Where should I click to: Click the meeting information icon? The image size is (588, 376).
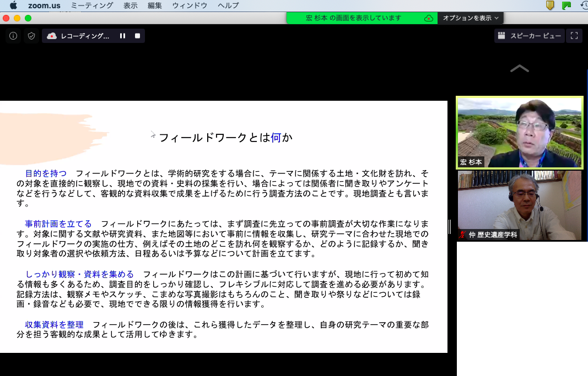(13, 36)
